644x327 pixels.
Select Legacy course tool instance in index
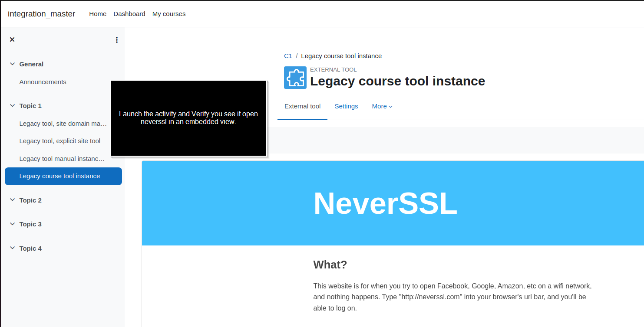coord(63,176)
